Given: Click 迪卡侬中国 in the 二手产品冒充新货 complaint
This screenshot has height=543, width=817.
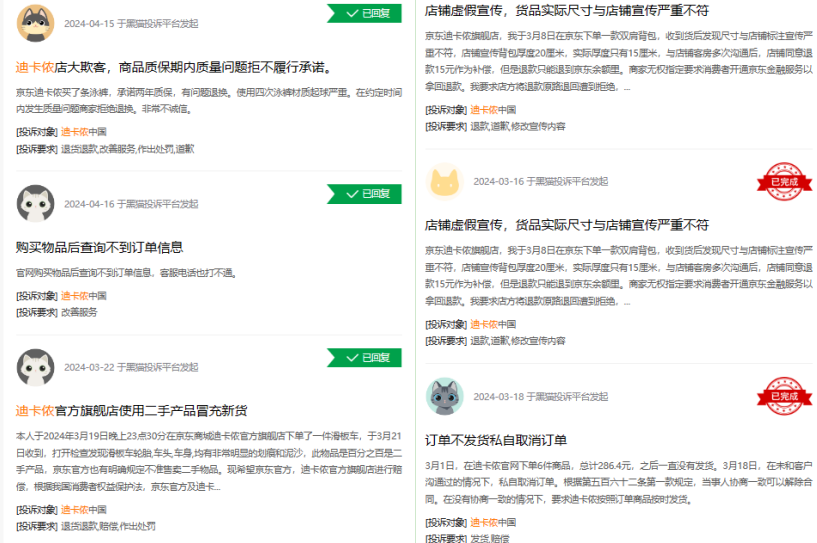Looking at the screenshot, I should (x=83, y=510).
